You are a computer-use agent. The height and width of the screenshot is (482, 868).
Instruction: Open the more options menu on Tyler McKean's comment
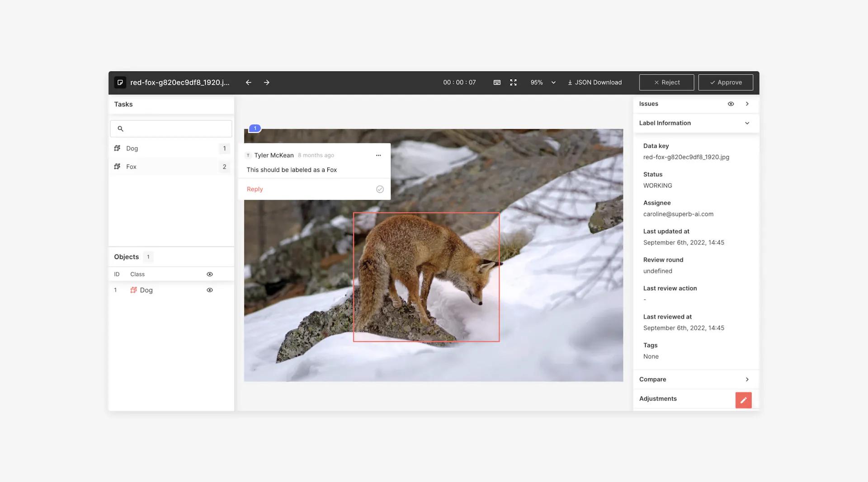click(x=378, y=155)
